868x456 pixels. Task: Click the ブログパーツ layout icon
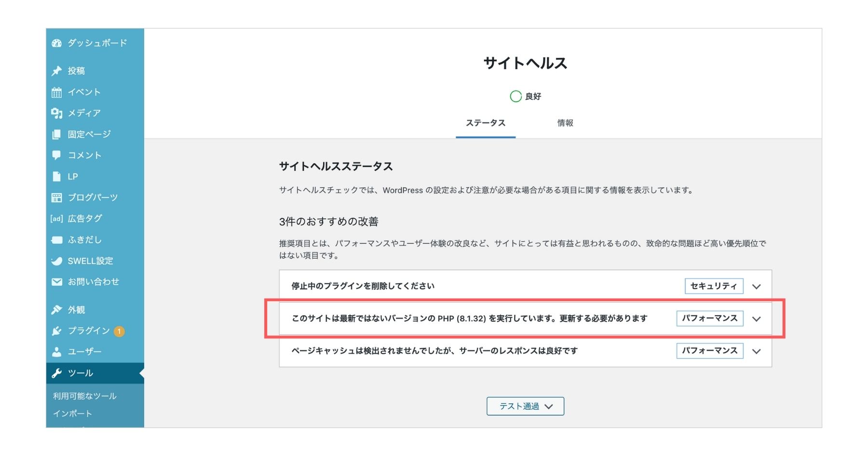pos(57,197)
